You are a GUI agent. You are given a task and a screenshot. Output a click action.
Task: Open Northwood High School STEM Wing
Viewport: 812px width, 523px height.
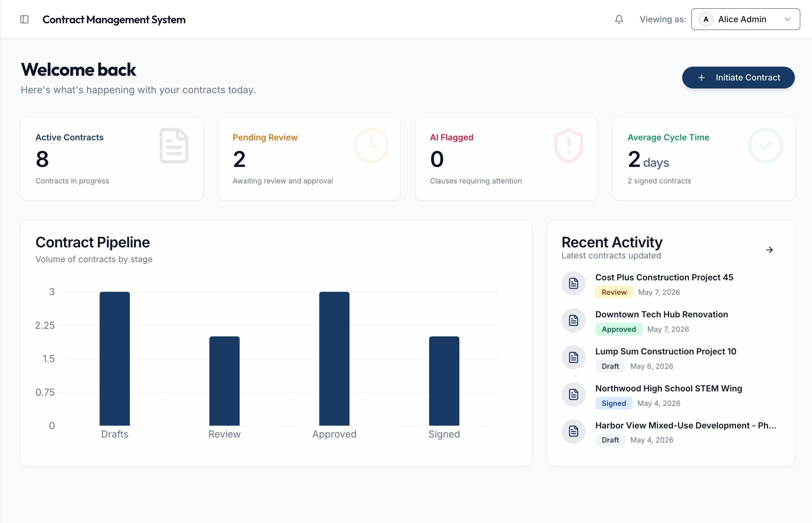(669, 388)
